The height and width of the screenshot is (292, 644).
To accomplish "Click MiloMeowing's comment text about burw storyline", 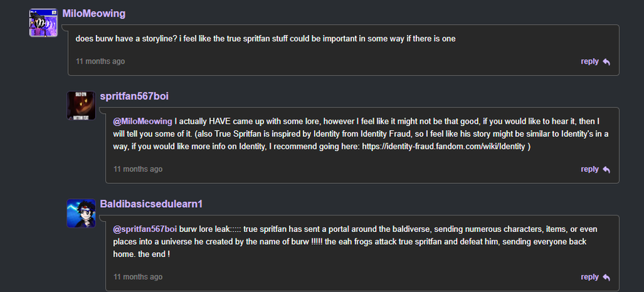I will pos(265,39).
